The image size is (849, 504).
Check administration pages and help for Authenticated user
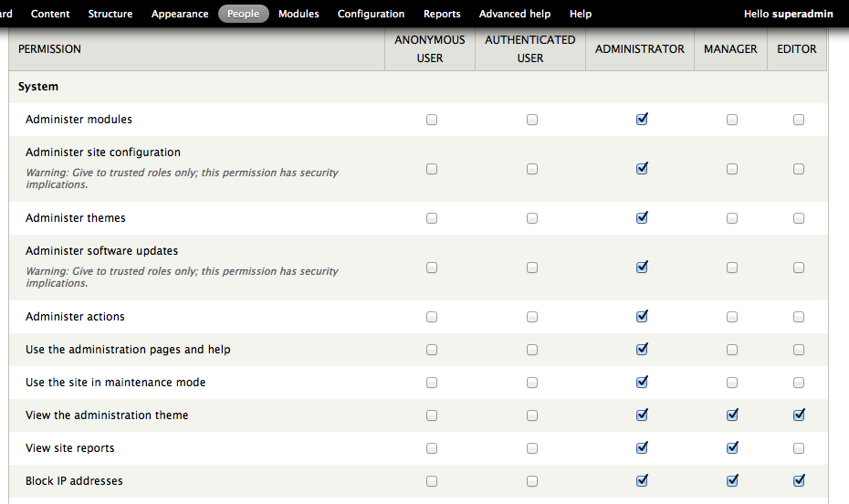532,350
